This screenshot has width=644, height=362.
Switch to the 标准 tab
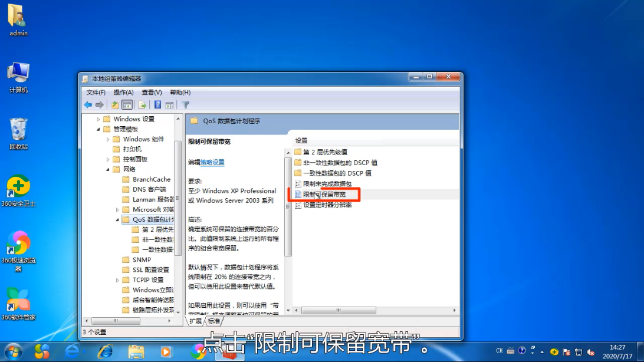[x=213, y=321]
